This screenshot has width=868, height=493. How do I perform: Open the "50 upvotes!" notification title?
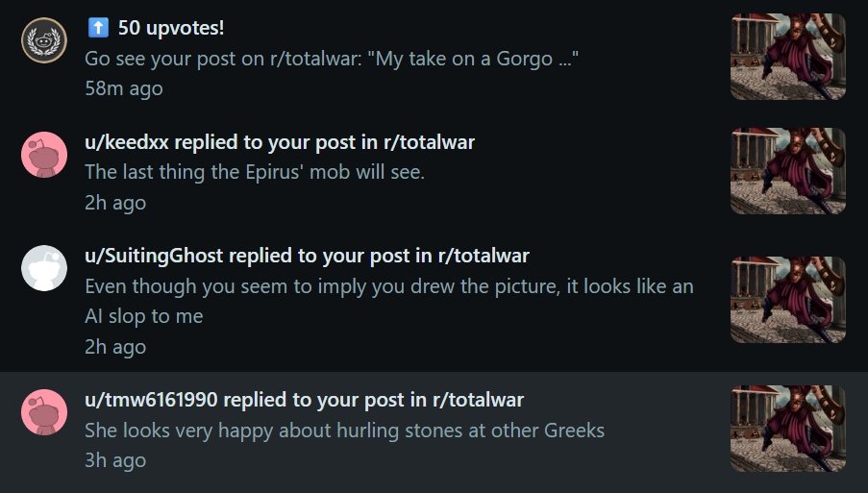coord(171,28)
